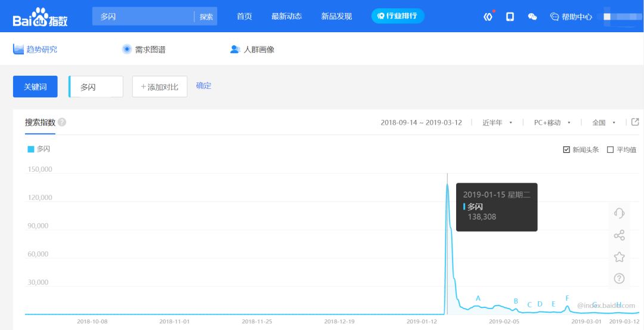The width and height of the screenshot is (644, 330).
Task: Expand the 全国 region dropdown
Action: tap(603, 122)
